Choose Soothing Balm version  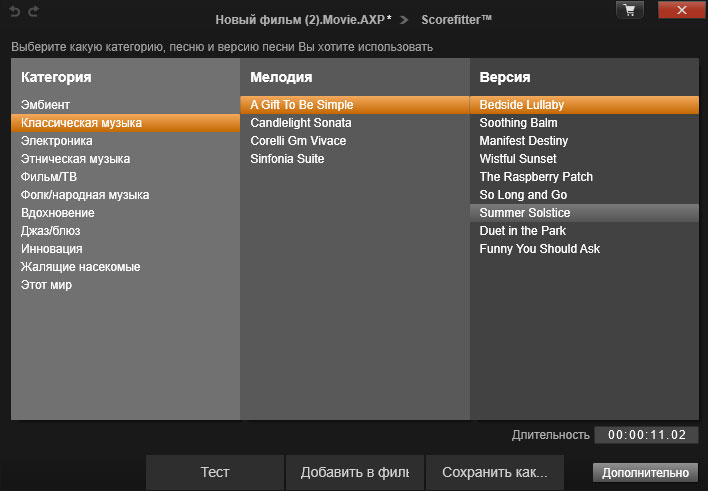pyautogui.click(x=518, y=123)
